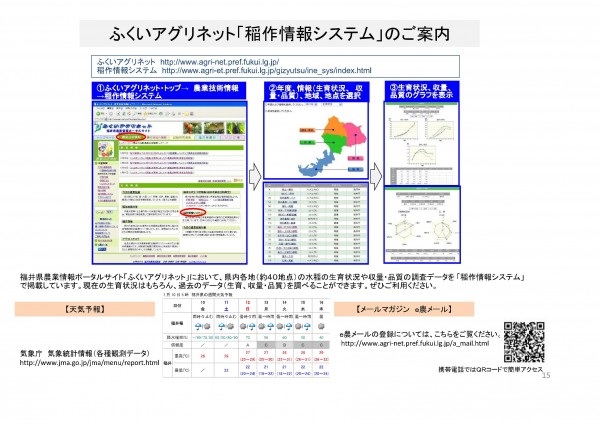Select the green region on Fukui map
The image size is (600, 424).
pos(334,142)
